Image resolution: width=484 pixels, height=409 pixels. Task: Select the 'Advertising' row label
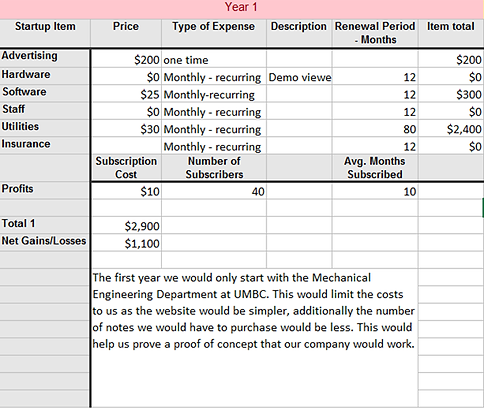point(45,58)
